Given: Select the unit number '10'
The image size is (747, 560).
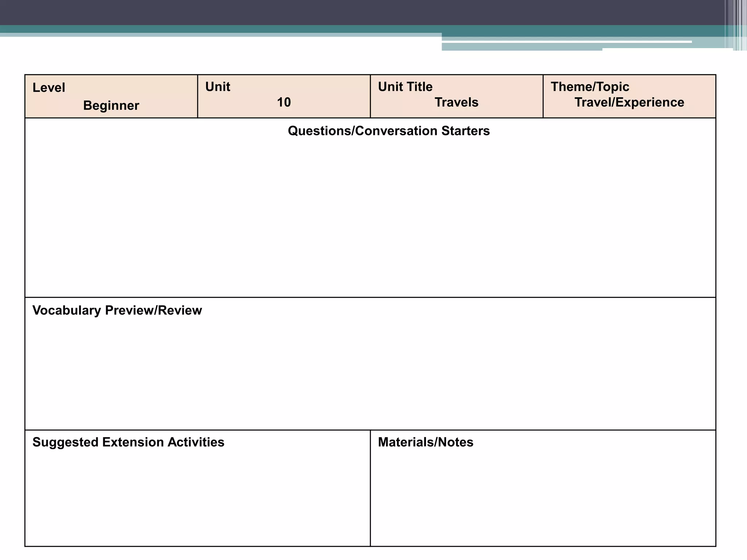Looking at the screenshot, I should click(x=284, y=102).
